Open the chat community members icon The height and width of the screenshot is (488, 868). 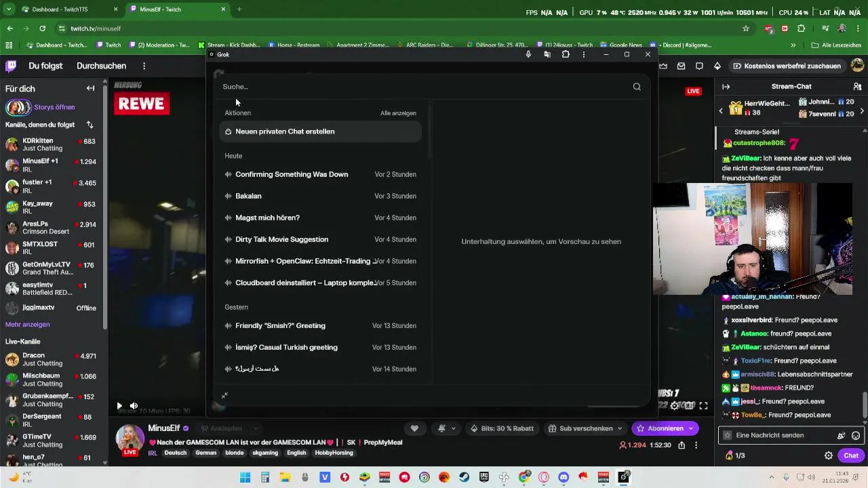pyautogui.click(x=857, y=87)
